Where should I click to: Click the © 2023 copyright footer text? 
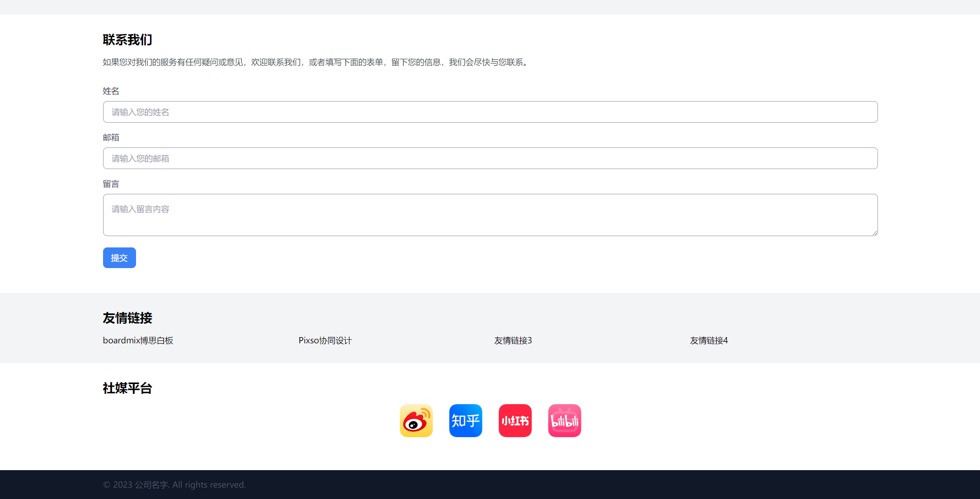(x=174, y=485)
